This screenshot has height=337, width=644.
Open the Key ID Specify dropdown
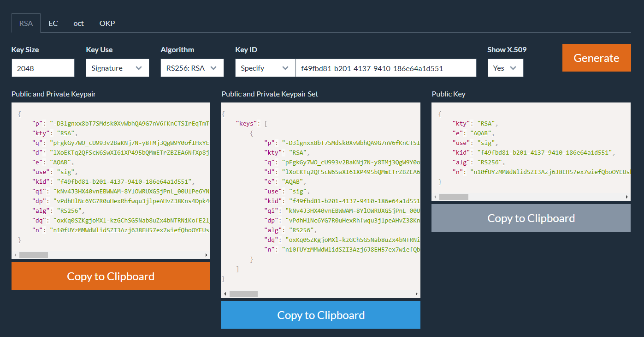(265, 68)
